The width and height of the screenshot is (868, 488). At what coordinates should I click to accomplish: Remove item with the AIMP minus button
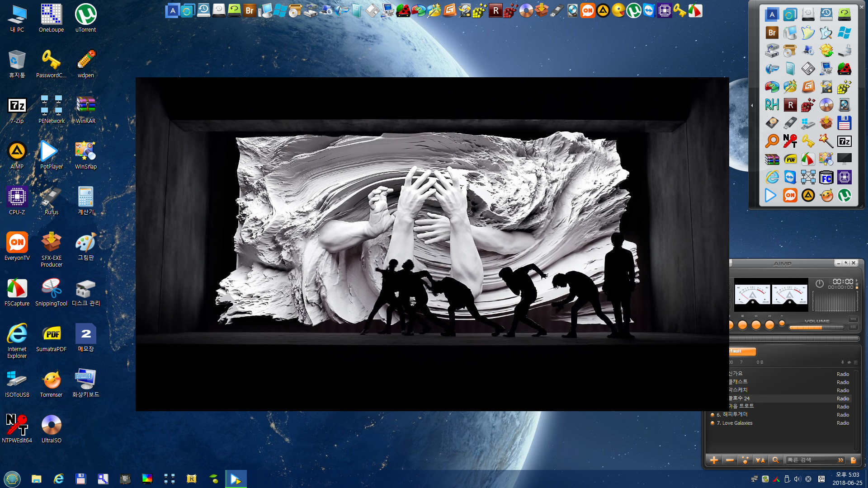(730, 460)
